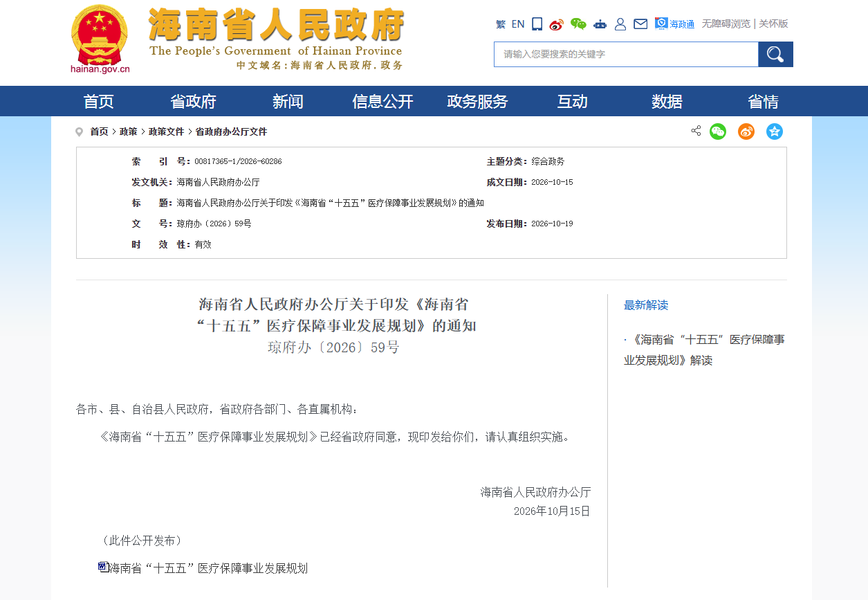This screenshot has width=868, height=600.
Task: Select document number 琼府办〔2026〕59号 in info table
Action: 214,224
